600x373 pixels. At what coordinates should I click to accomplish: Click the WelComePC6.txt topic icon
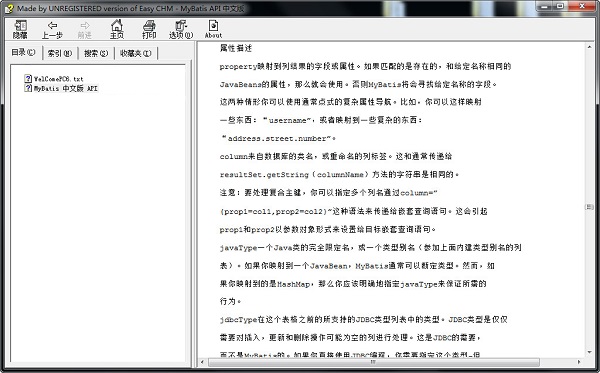pyautogui.click(x=28, y=78)
